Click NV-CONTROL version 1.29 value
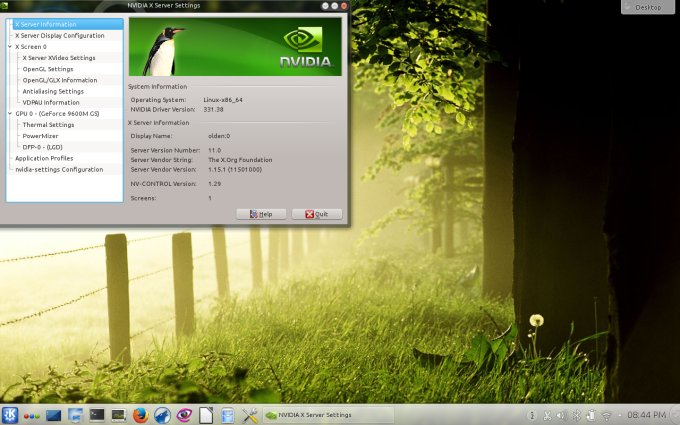 [214, 183]
